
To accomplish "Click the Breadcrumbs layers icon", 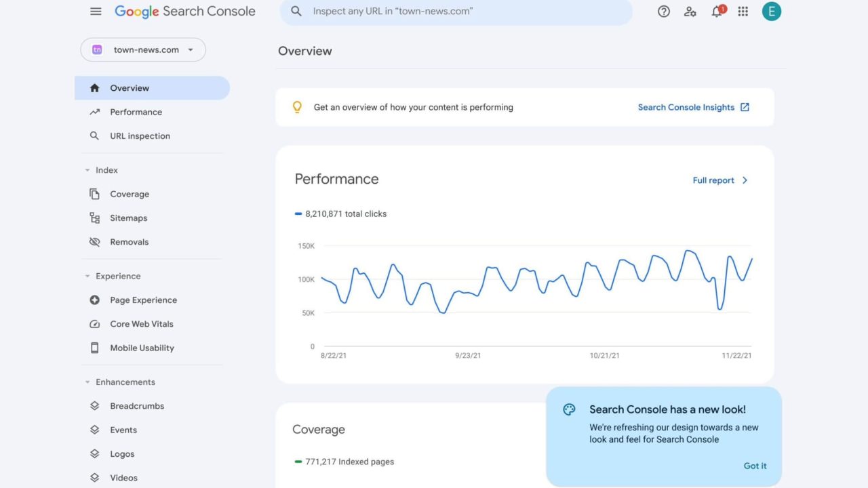I will 95,406.
